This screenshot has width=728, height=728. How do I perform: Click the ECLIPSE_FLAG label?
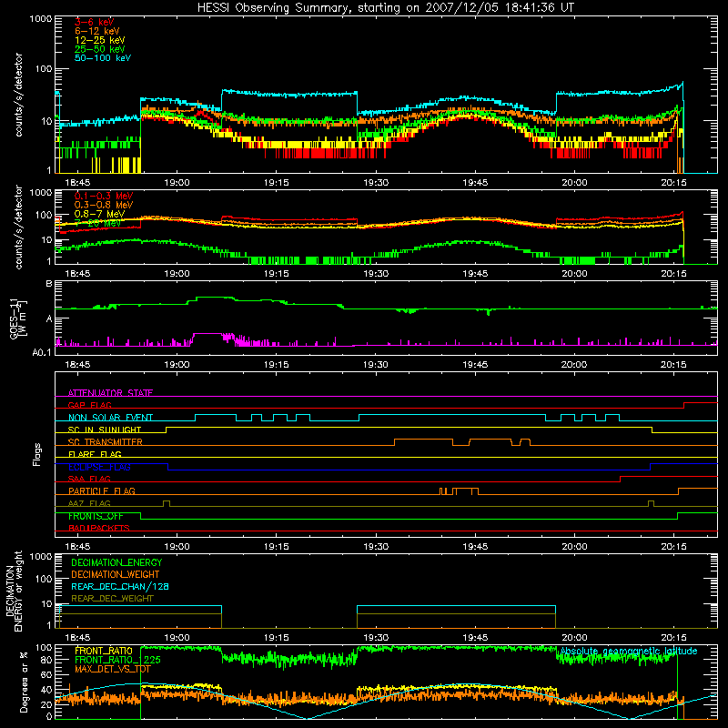(99, 467)
